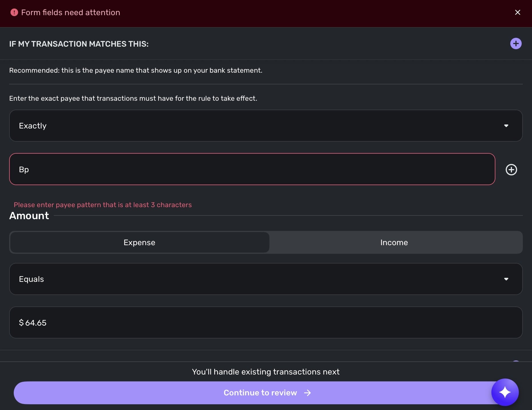
Task: Select the Expense amount type
Action: point(139,242)
